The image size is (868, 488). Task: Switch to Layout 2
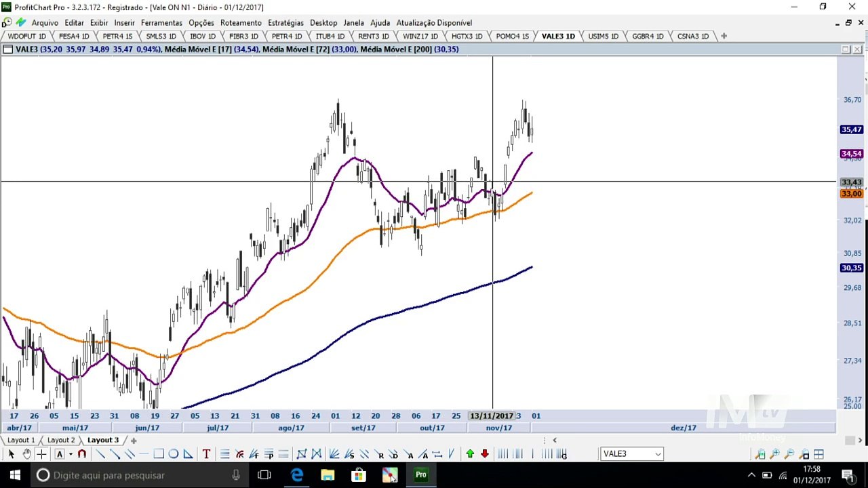tap(61, 440)
